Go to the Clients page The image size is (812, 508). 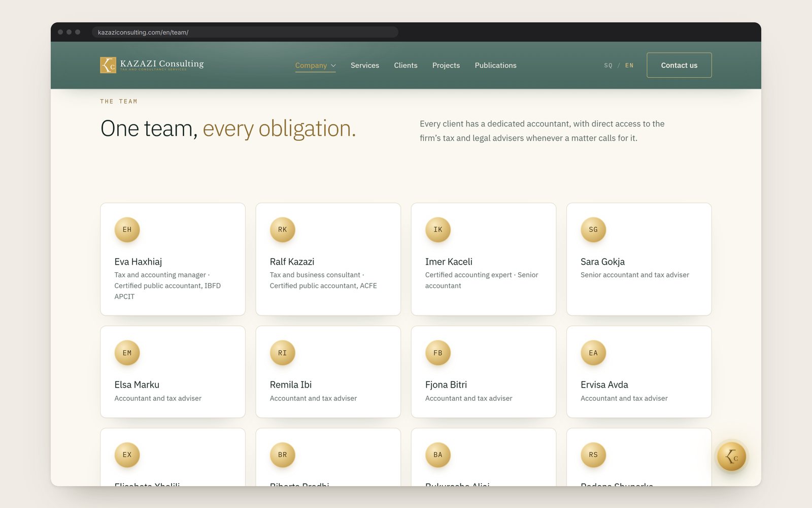(x=405, y=66)
